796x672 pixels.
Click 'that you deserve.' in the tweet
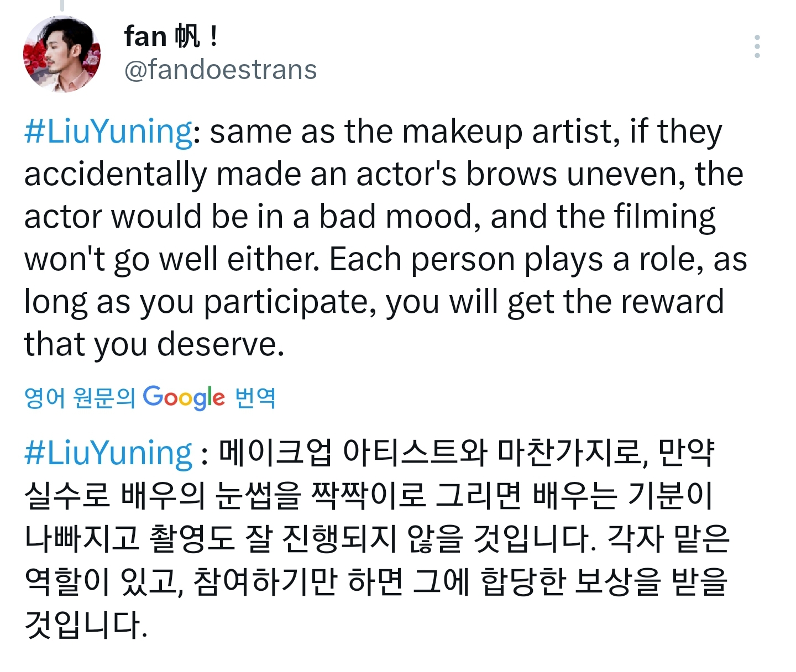(x=154, y=344)
